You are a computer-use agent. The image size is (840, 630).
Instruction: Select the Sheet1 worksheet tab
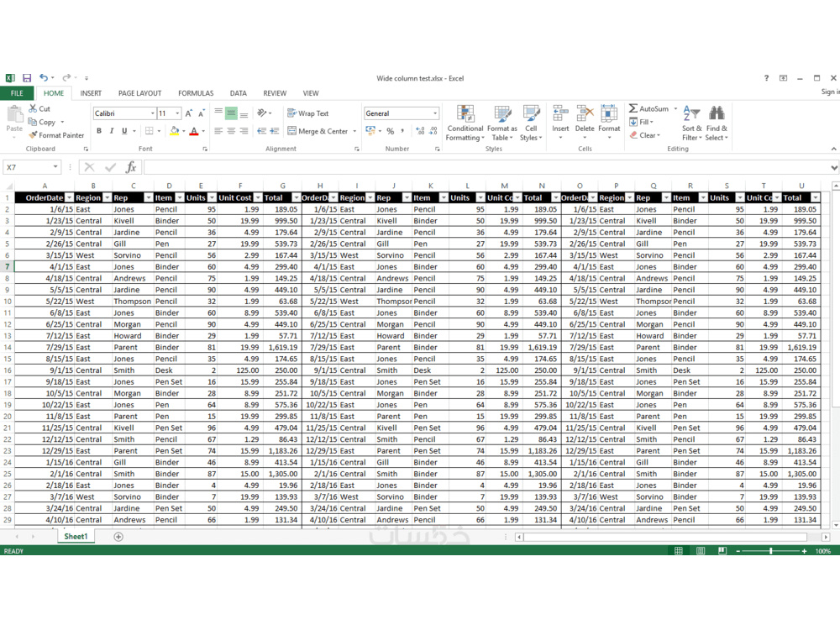tap(76, 536)
